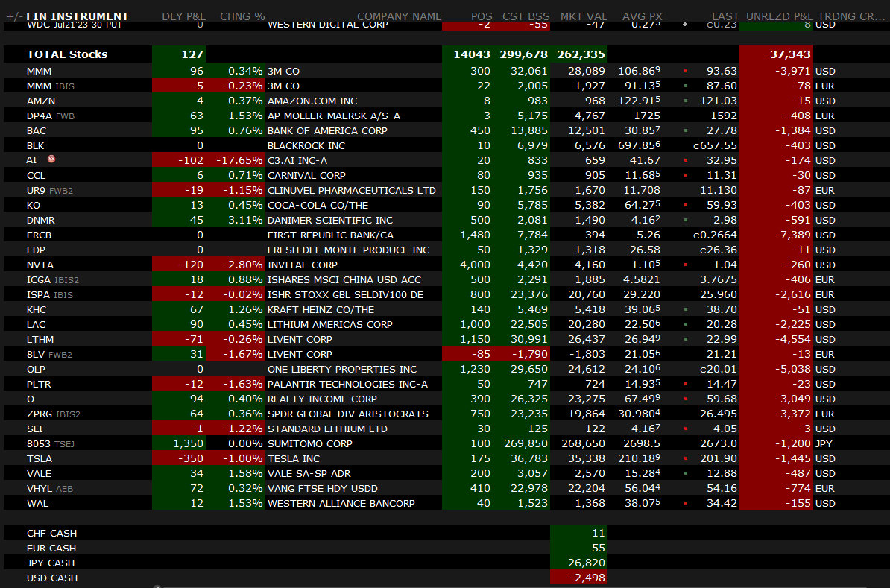Image resolution: width=890 pixels, height=588 pixels.
Task: Click the red alert icon beside AI ticker
Action: [51, 159]
